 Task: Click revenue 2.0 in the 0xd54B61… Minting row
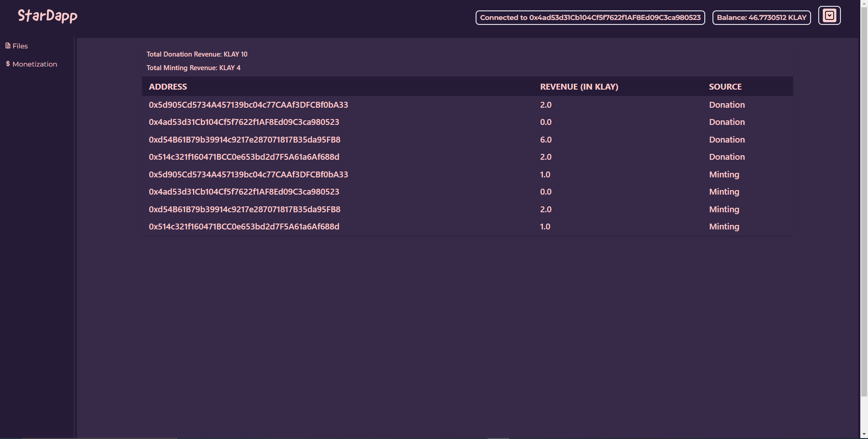546,209
